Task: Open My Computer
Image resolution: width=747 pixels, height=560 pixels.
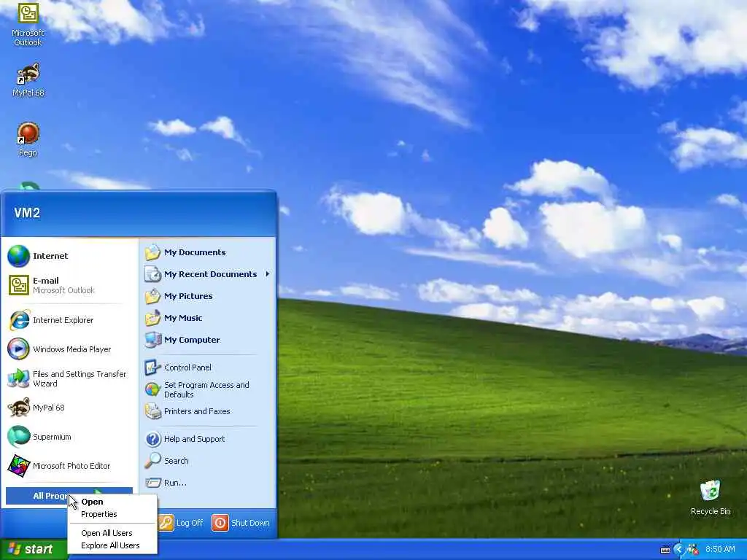Action: pos(207,340)
